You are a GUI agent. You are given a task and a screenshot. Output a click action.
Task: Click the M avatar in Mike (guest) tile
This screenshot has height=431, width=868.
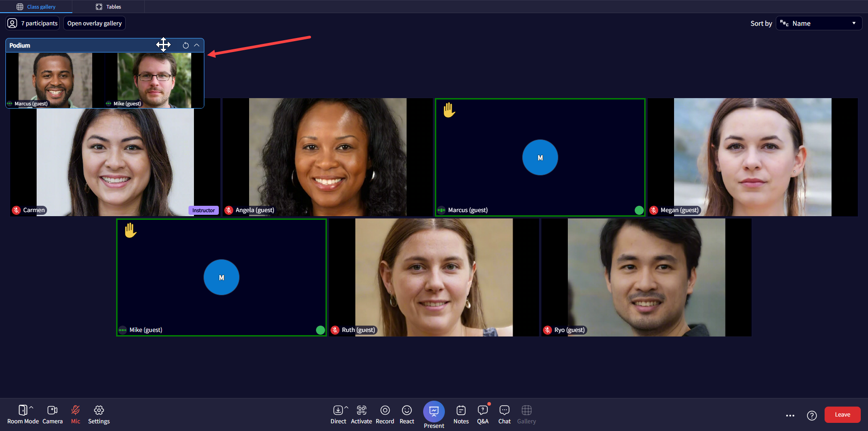[x=222, y=277]
